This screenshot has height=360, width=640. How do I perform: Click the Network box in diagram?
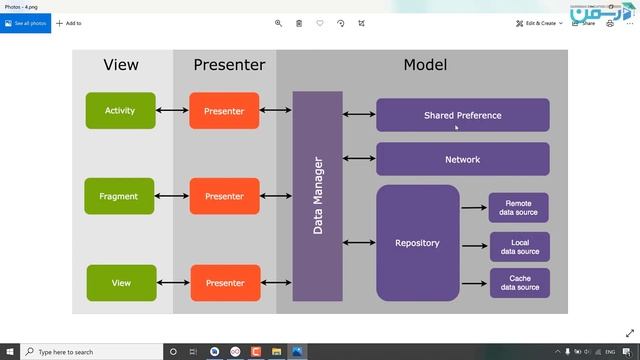point(463,159)
